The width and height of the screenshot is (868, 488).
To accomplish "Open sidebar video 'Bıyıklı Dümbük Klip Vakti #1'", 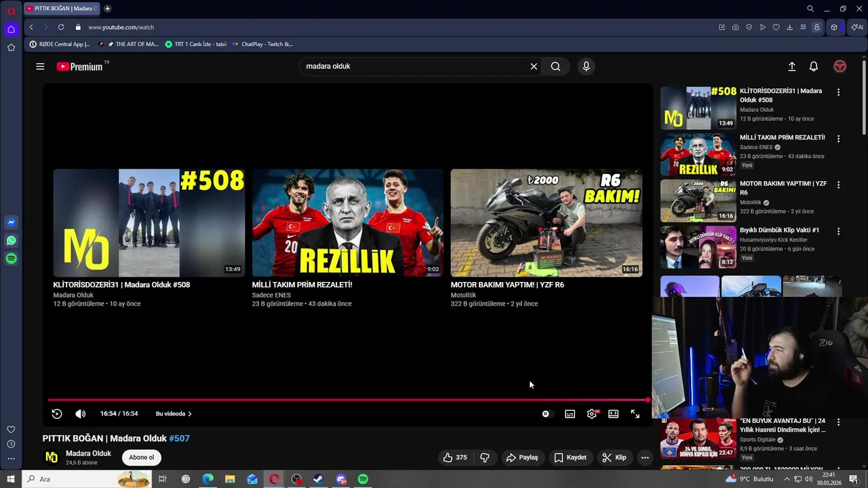I will [x=779, y=230].
